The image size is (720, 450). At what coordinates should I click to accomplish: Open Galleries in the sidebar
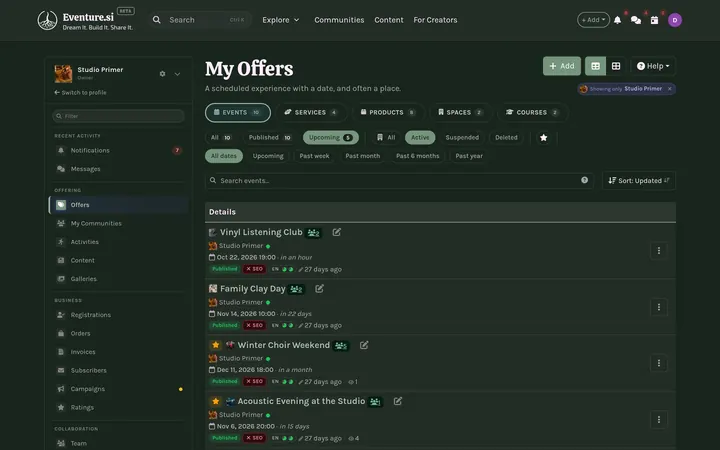click(x=118, y=279)
